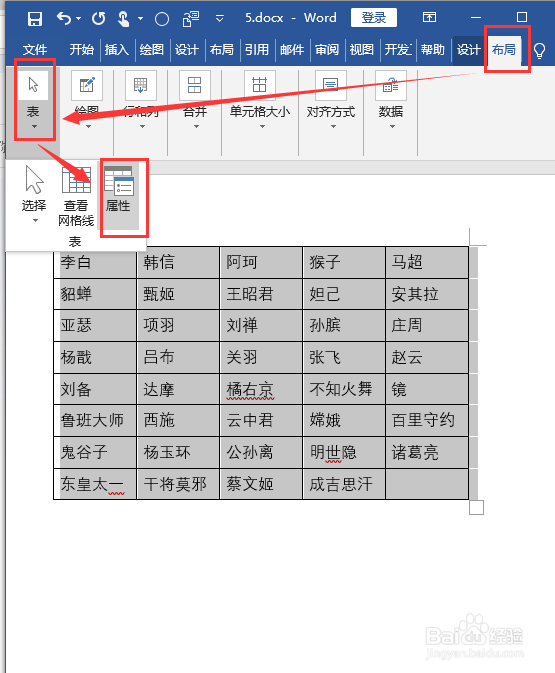Click the Undo arrow icon
Viewport: 555px width, 673px height.
coord(64,18)
